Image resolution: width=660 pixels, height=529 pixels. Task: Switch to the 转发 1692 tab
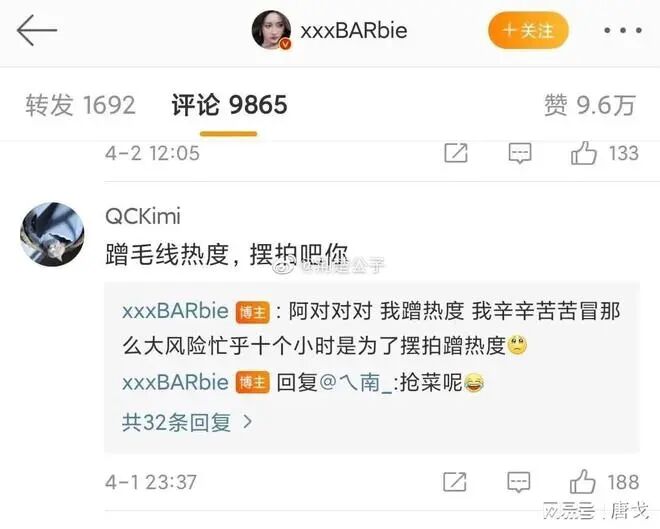(80, 105)
